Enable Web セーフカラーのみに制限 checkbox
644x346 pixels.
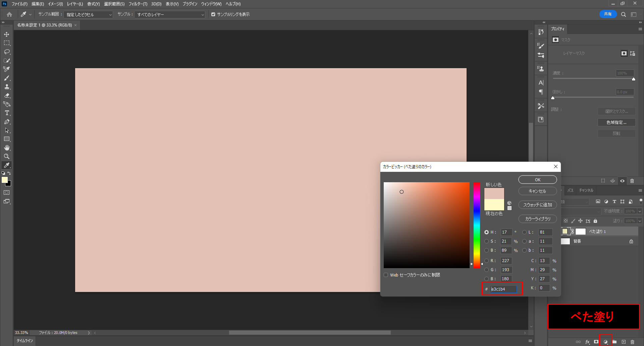(386, 275)
